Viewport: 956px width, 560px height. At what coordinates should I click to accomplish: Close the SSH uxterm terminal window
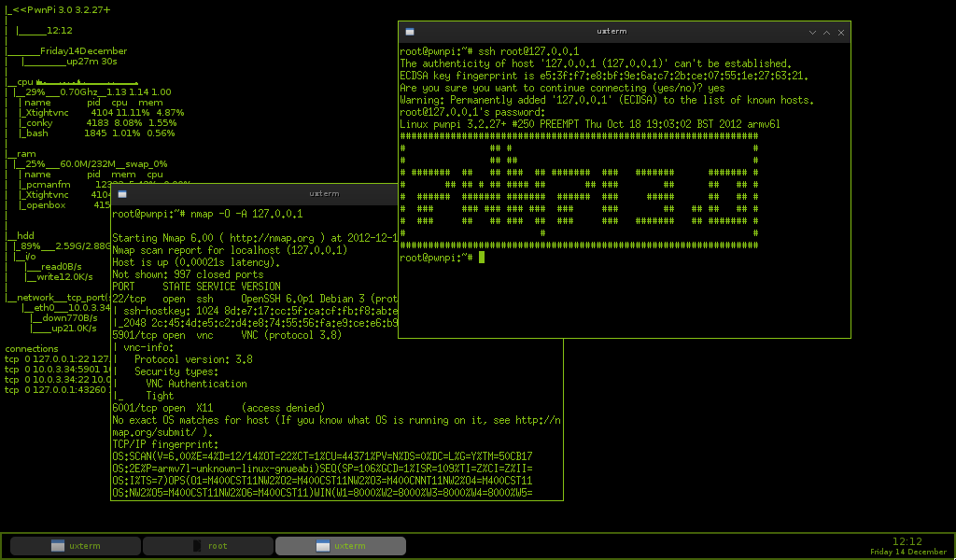click(x=840, y=32)
